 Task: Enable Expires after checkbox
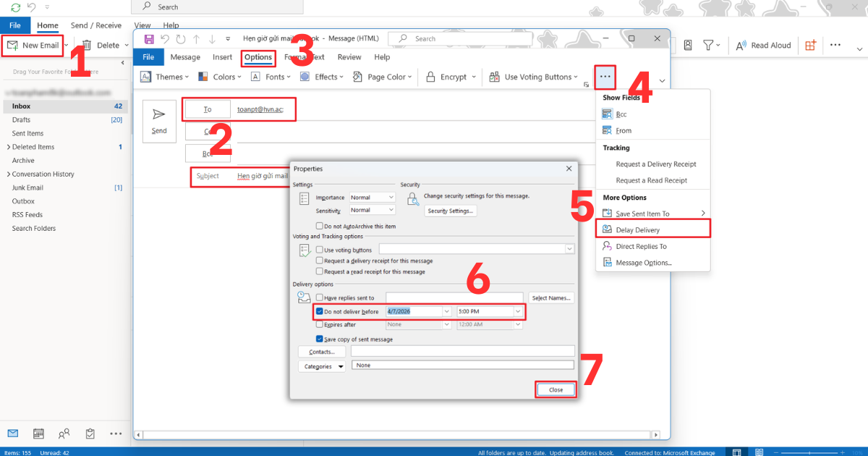pyautogui.click(x=320, y=325)
